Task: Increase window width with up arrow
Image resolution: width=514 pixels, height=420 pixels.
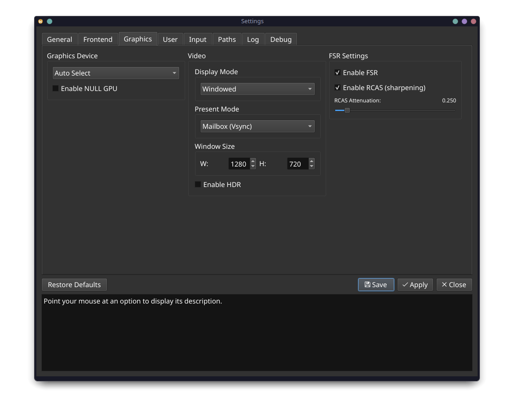Action: pos(253,161)
